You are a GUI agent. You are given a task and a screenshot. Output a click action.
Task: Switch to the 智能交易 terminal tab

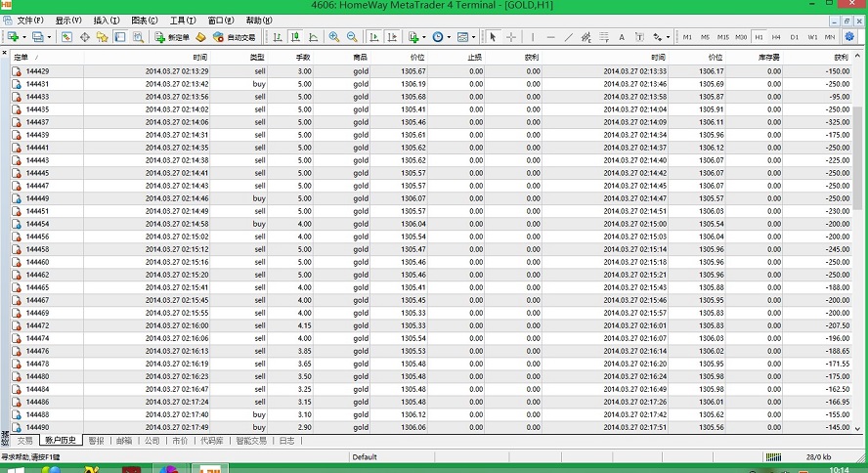(x=251, y=441)
